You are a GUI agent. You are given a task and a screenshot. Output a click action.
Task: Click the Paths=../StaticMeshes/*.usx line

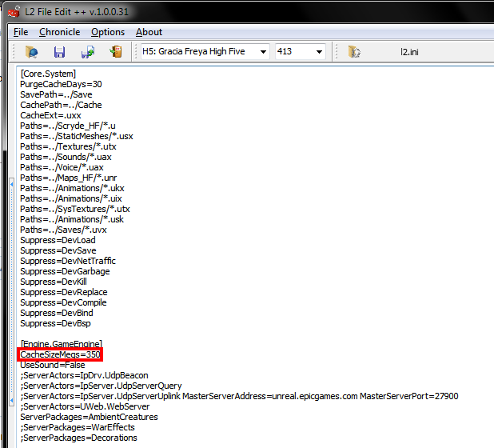coord(77,136)
